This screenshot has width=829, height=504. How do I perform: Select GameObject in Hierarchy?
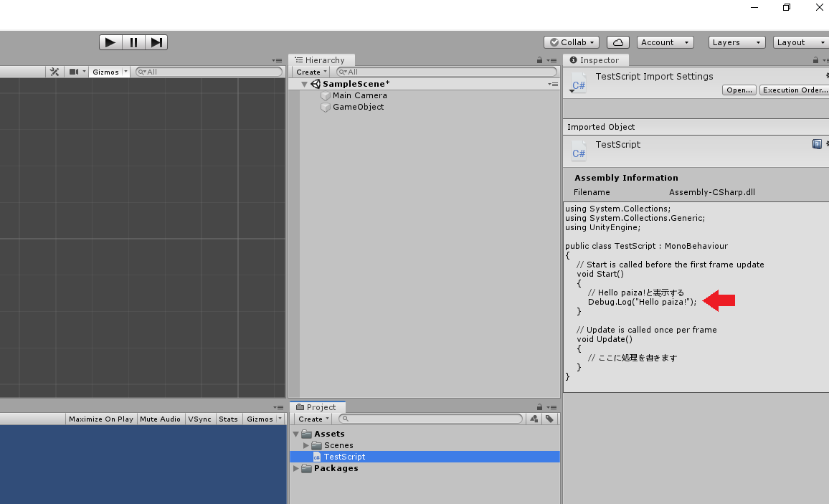pyautogui.click(x=358, y=107)
